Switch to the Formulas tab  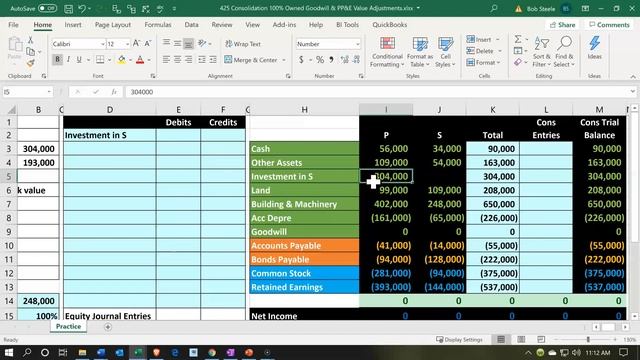coord(158,25)
